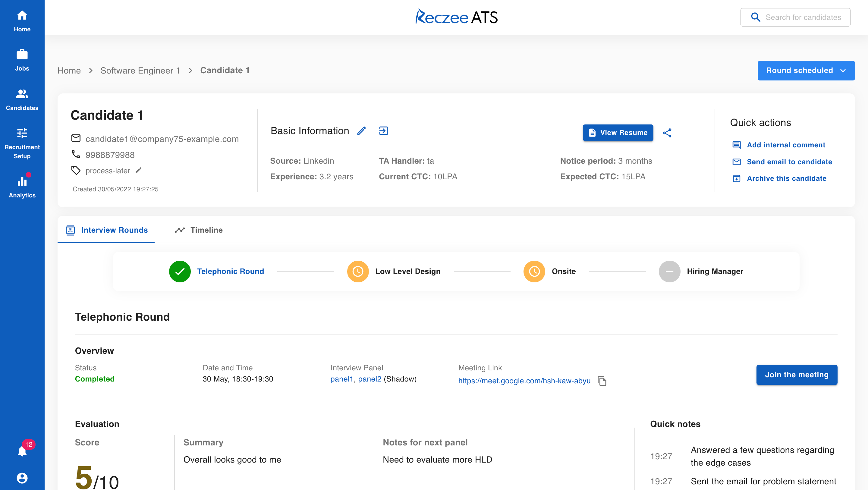Edit the process-later tag

139,171
